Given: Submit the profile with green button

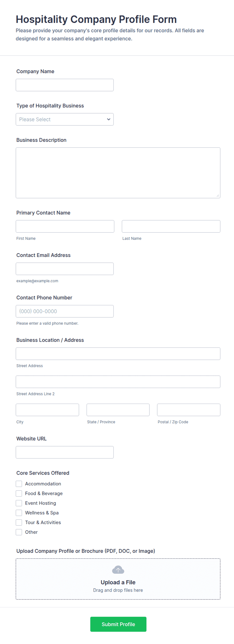Looking at the screenshot, I should click(118, 624).
